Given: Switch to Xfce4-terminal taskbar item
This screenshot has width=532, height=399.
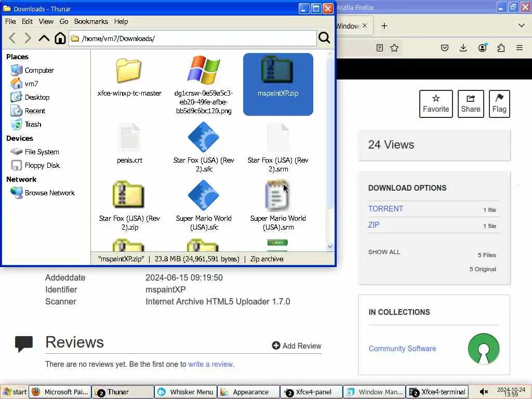Looking at the screenshot, I should 437,392.
